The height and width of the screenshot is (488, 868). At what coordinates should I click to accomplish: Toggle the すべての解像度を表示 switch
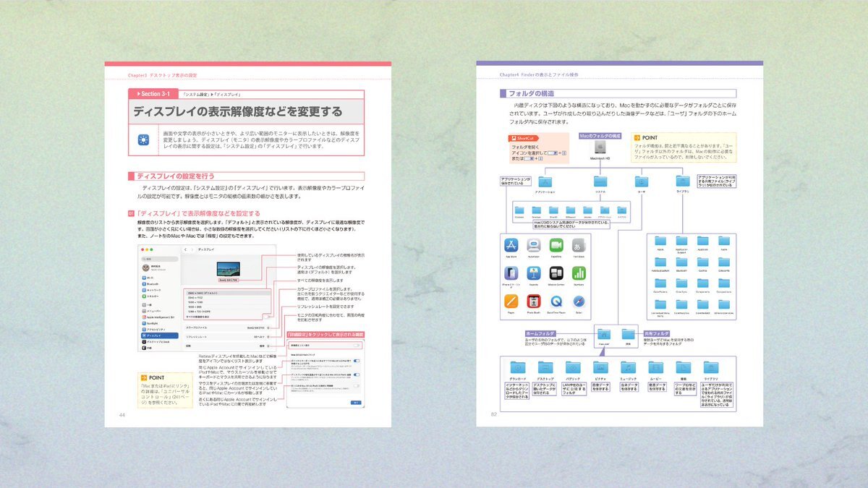[x=268, y=317]
